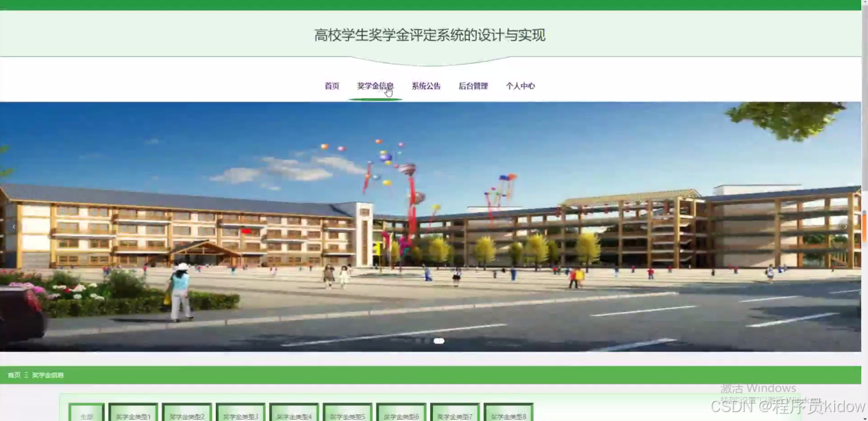This screenshot has height=421, width=868.
Task: Click the left carousel arrow
Action: pyautogui.click(x=13, y=226)
